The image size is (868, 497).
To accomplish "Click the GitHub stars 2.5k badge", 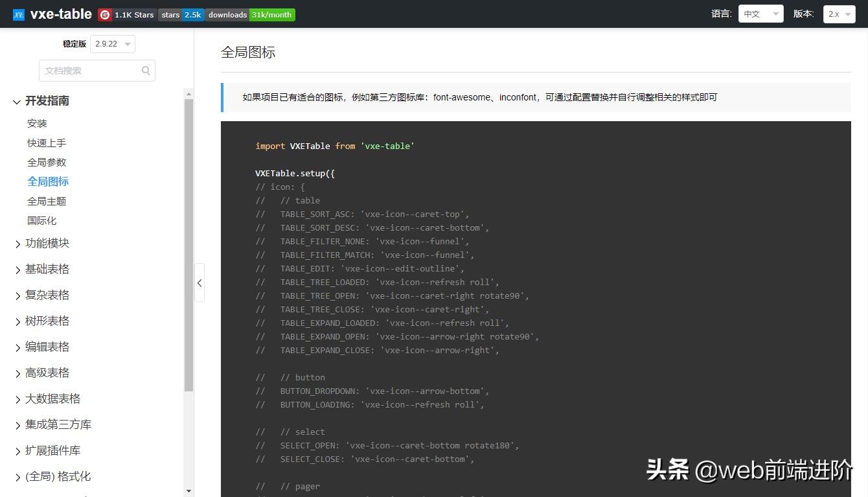I will point(181,14).
